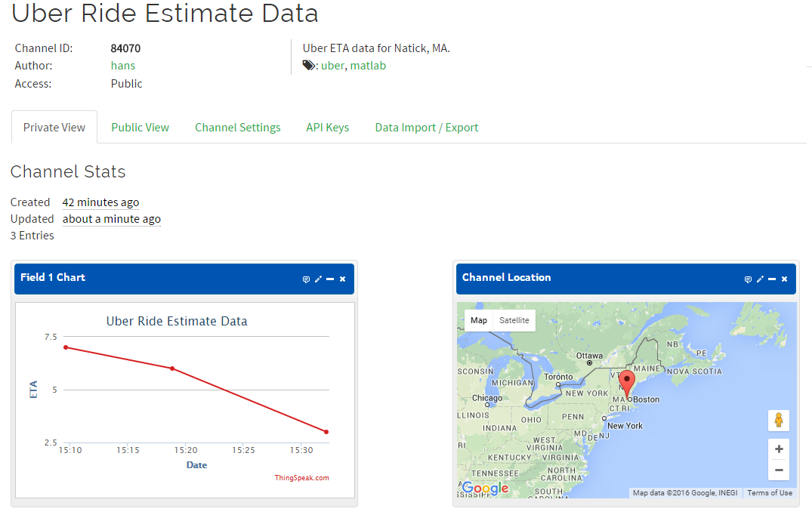
Task: Go to the API Keys tab
Action: pyautogui.click(x=327, y=128)
